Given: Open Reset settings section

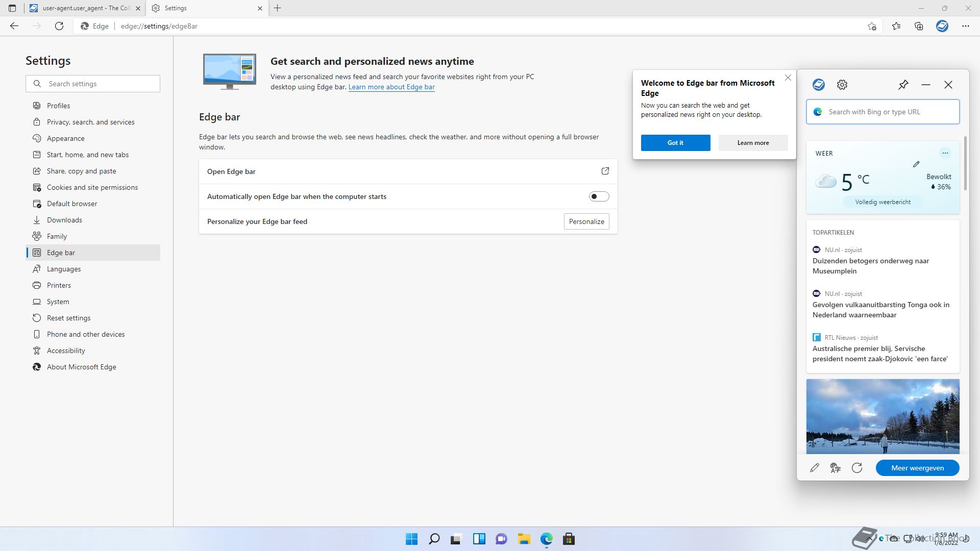Looking at the screenshot, I should (x=93, y=318).
